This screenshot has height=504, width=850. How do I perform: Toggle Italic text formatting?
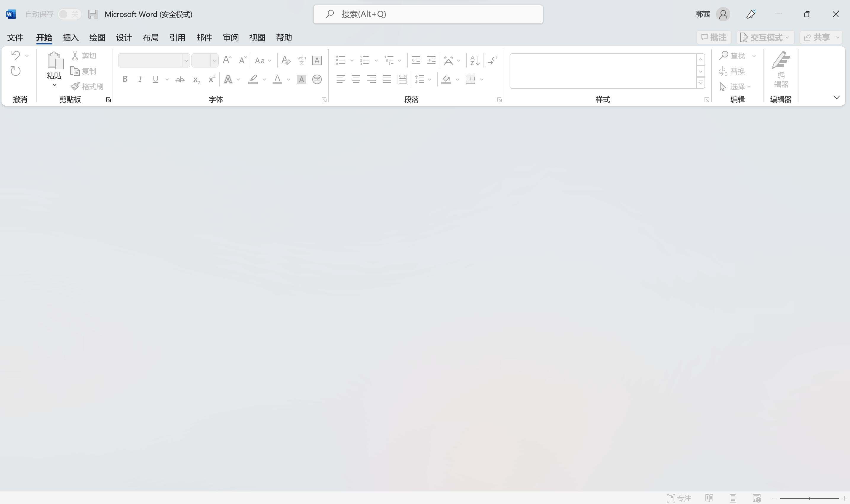140,79
